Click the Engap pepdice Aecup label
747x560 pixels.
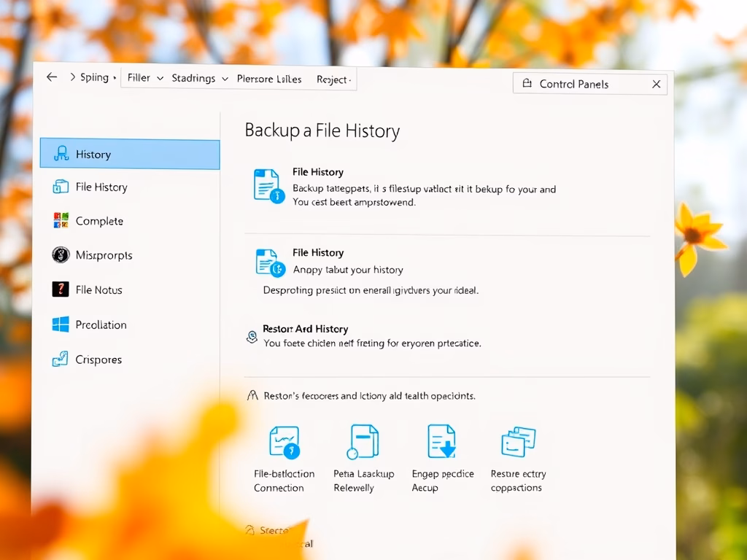coord(443,481)
